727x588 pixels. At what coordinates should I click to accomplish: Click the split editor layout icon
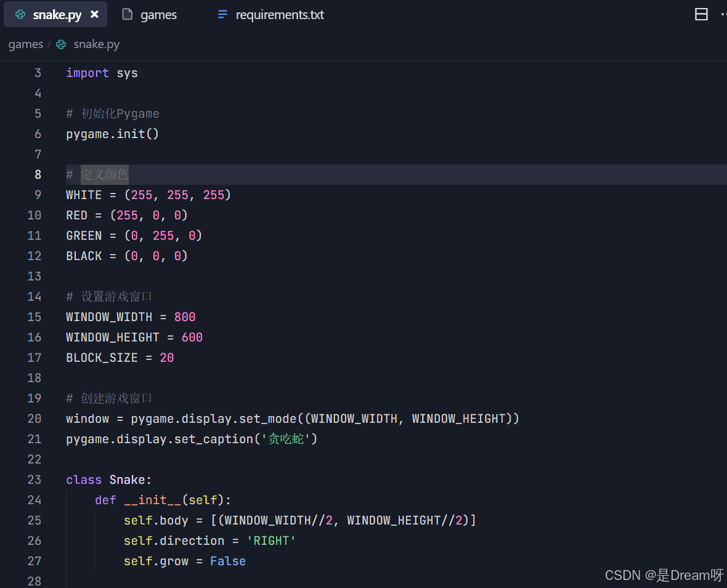point(701,14)
